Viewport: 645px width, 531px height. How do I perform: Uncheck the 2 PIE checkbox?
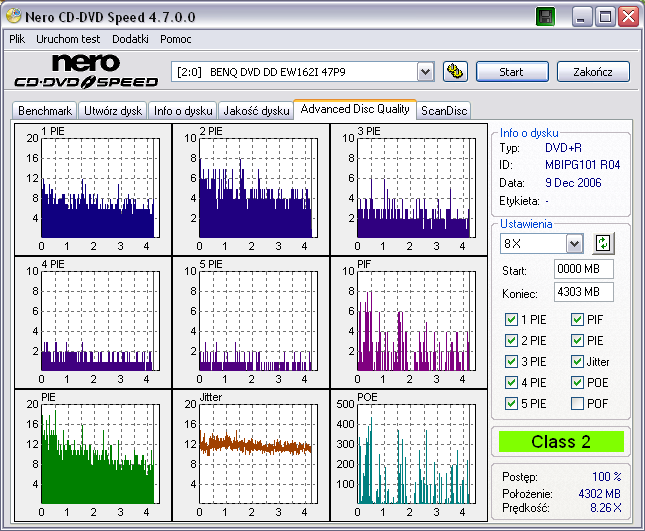click(x=511, y=341)
